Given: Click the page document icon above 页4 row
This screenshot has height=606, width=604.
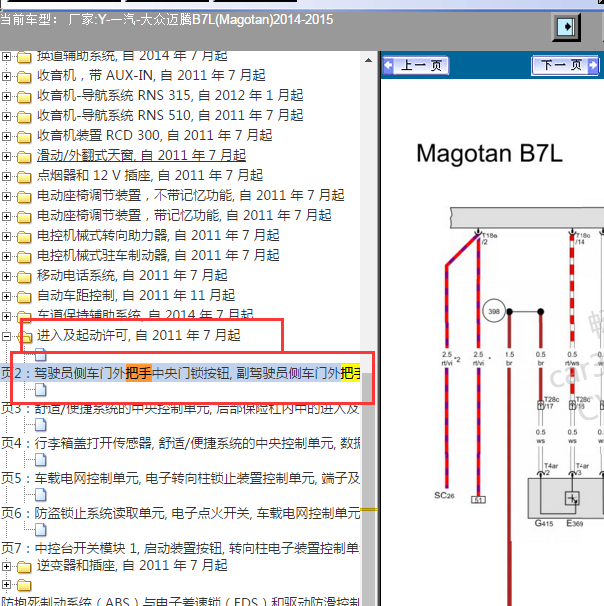Looking at the screenshot, I should (x=41, y=425).
